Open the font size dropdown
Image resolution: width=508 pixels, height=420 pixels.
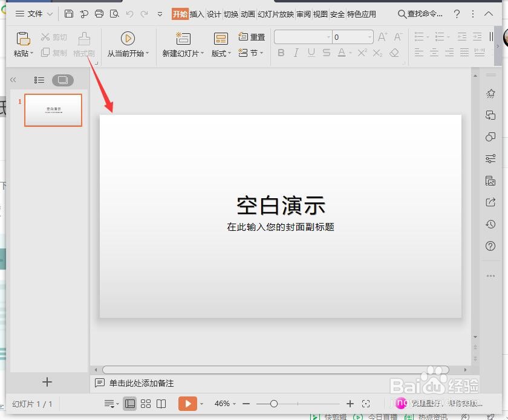[370, 37]
